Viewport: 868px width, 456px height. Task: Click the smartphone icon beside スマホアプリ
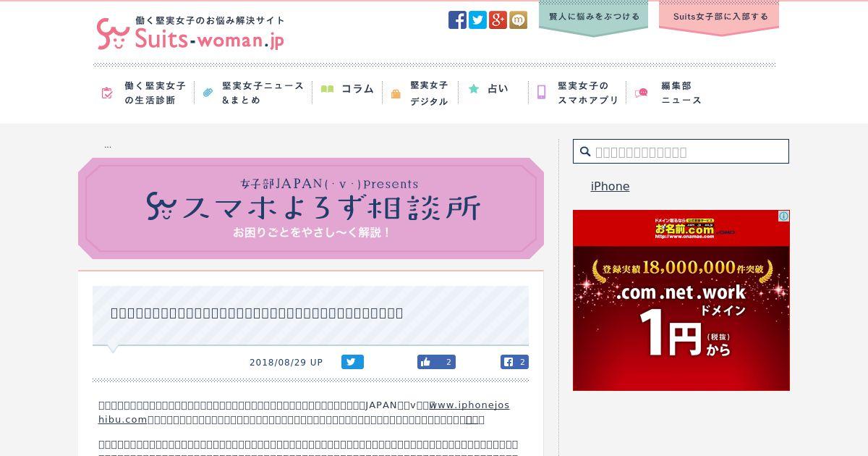[x=541, y=92]
